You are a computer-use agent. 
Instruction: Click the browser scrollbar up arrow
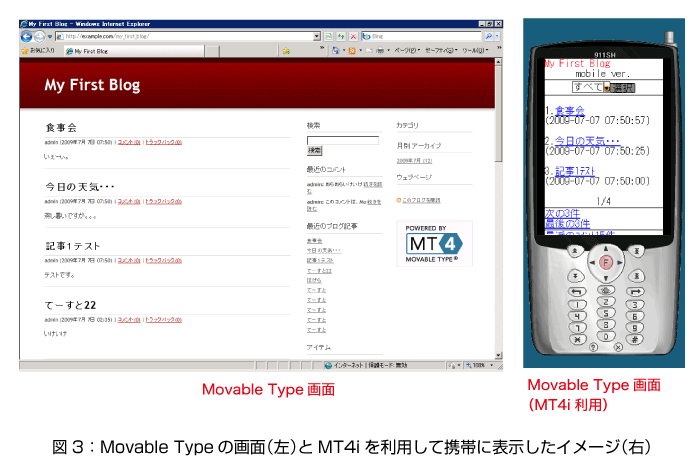pyautogui.click(x=498, y=62)
